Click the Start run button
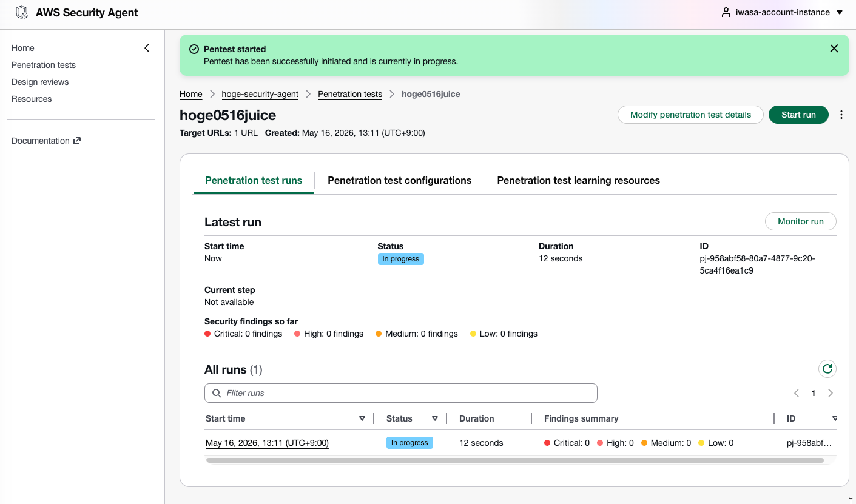The width and height of the screenshot is (856, 504). point(798,115)
